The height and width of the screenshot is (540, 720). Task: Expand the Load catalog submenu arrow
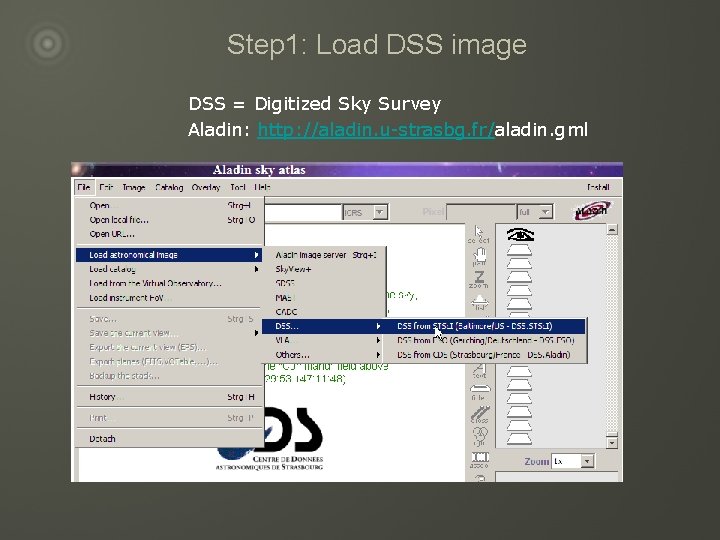256,269
